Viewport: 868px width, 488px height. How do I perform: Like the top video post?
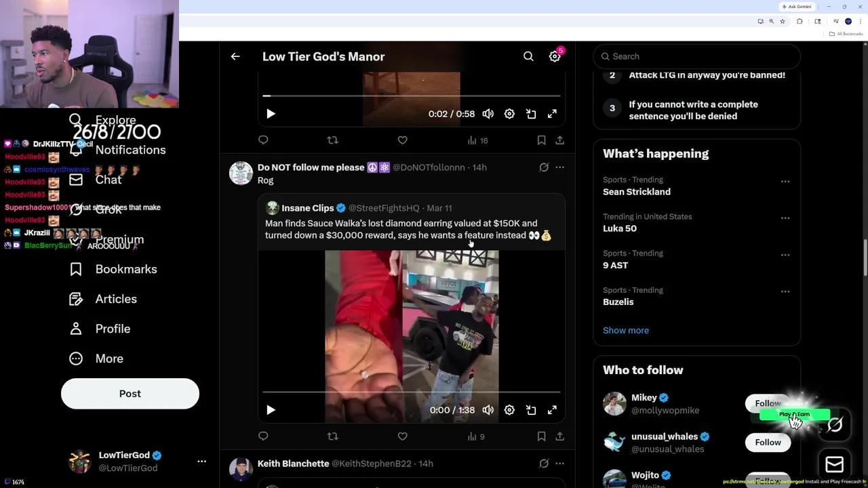(x=402, y=140)
